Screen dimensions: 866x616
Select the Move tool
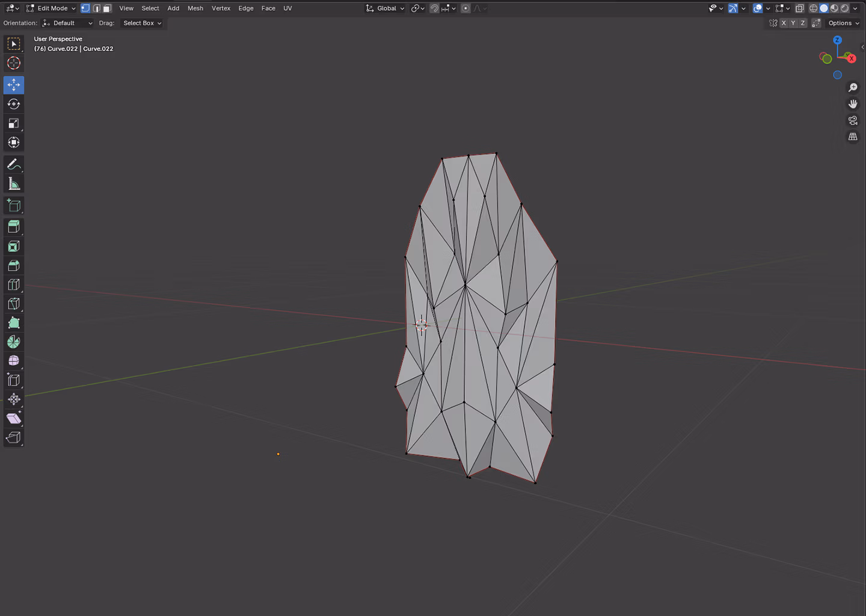(14, 85)
